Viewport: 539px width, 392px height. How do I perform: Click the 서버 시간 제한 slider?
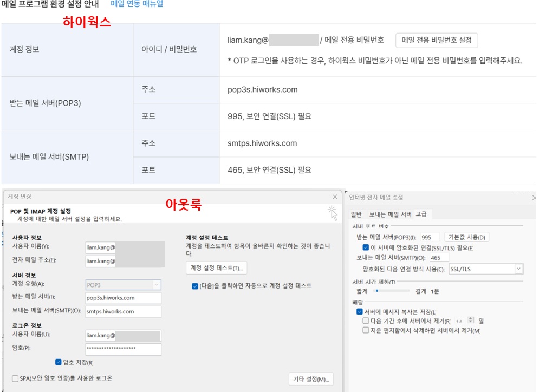(391, 291)
